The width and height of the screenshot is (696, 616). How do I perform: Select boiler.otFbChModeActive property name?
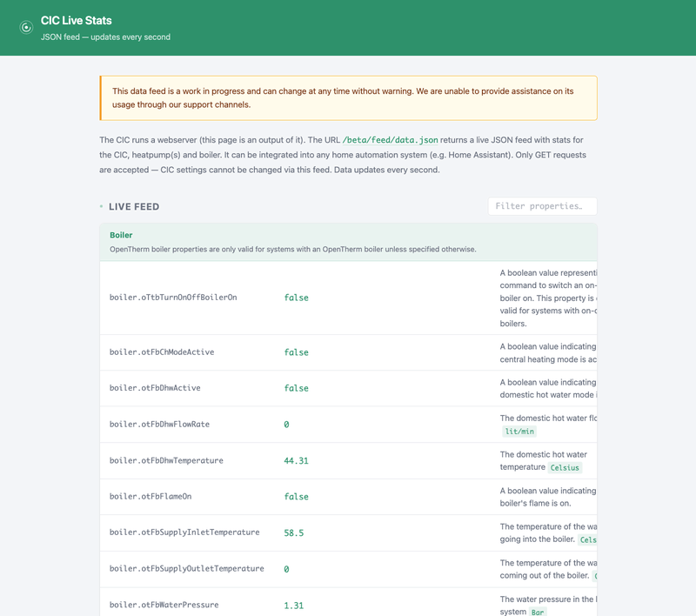point(162,352)
